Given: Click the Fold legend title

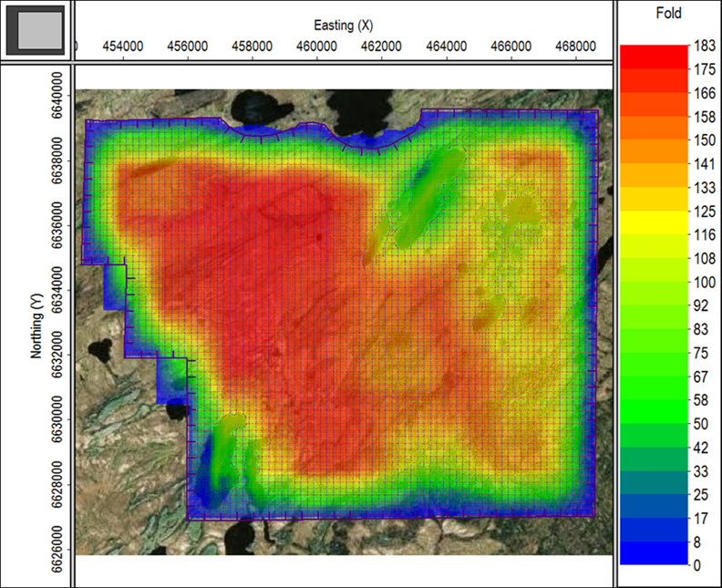Looking at the screenshot, I should point(668,14).
